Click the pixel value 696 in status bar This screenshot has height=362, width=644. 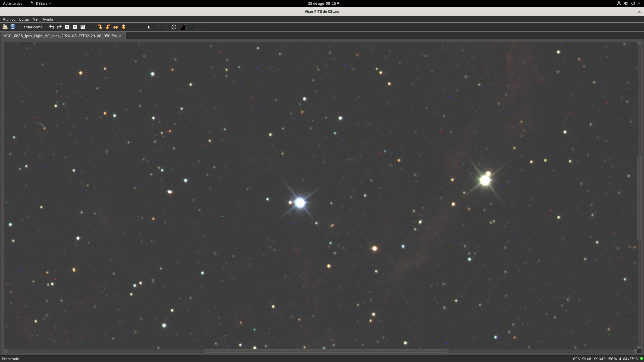coord(576,359)
